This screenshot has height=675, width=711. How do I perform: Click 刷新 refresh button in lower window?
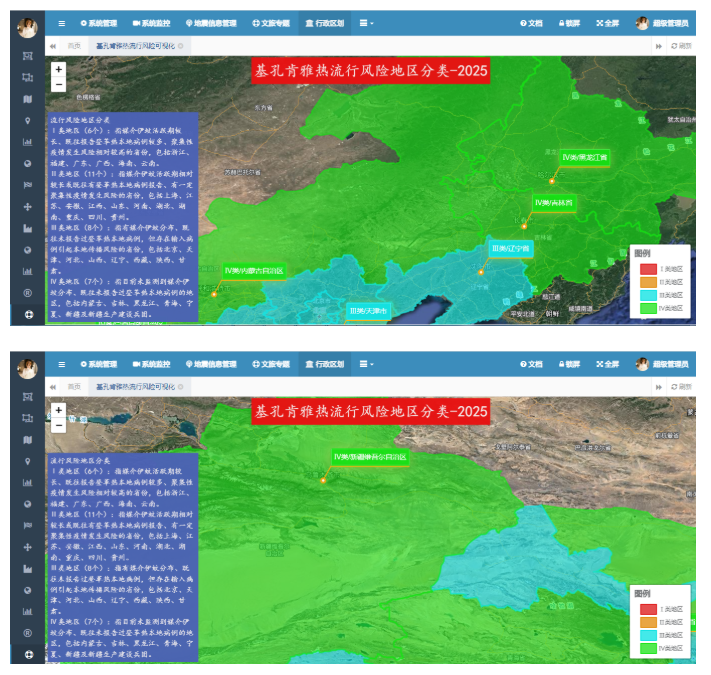pos(682,387)
